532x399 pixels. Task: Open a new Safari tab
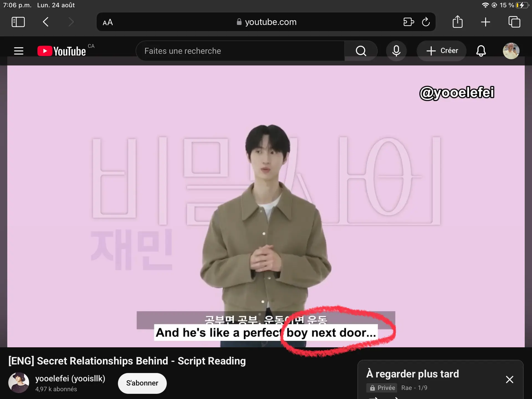(485, 22)
